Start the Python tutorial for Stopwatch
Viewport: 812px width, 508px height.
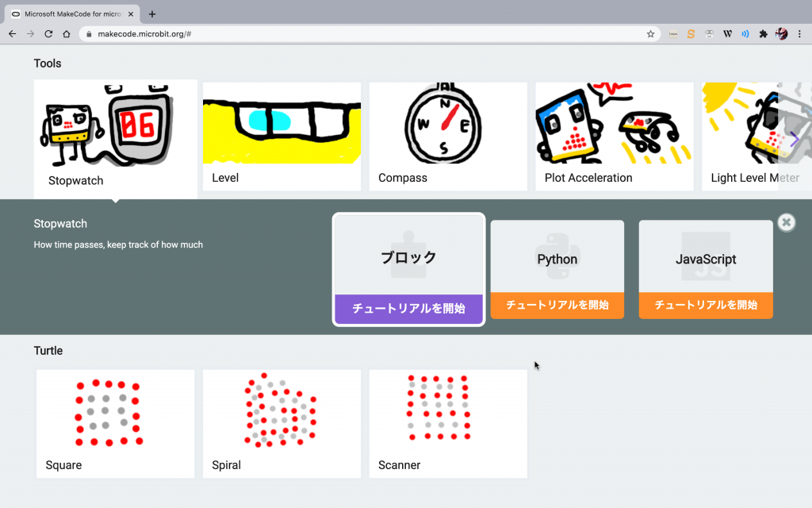557,305
